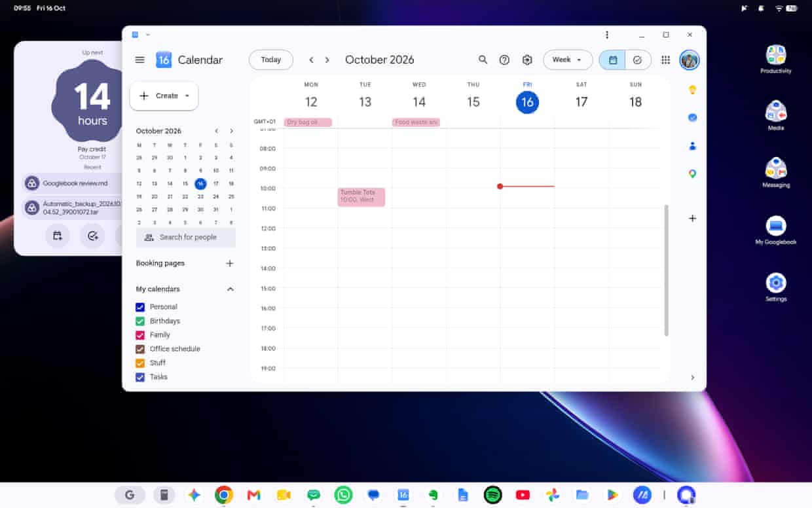Click the plus to get add-ons
This screenshot has width=812, height=508.
click(692, 218)
